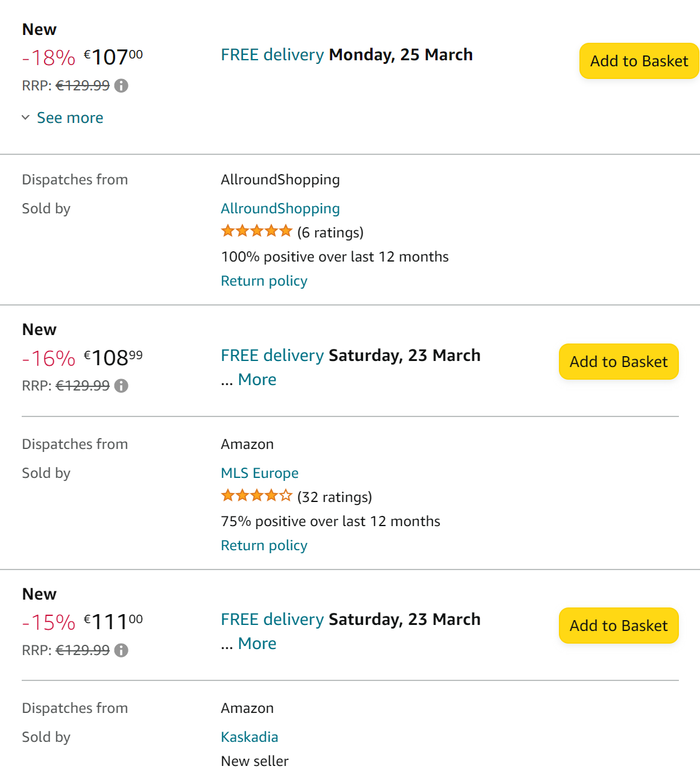700x775 pixels.
Task: Expand More delivery details for the €111.00 offer
Action: point(257,644)
